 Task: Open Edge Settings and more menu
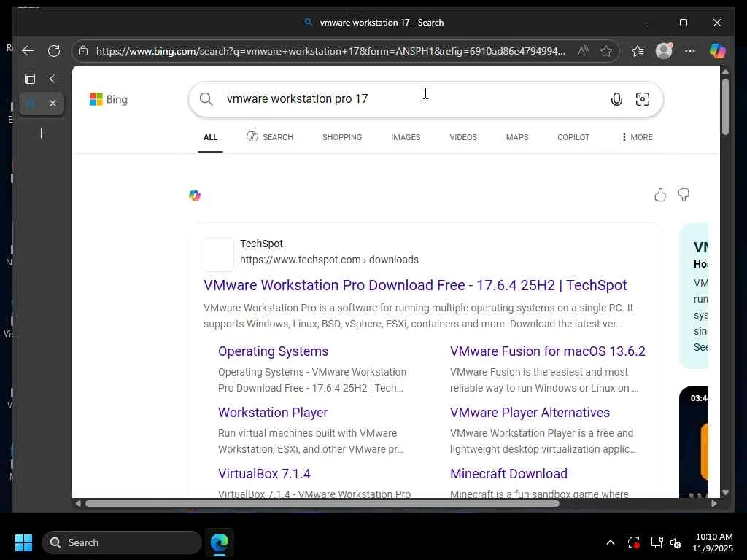coord(690,51)
